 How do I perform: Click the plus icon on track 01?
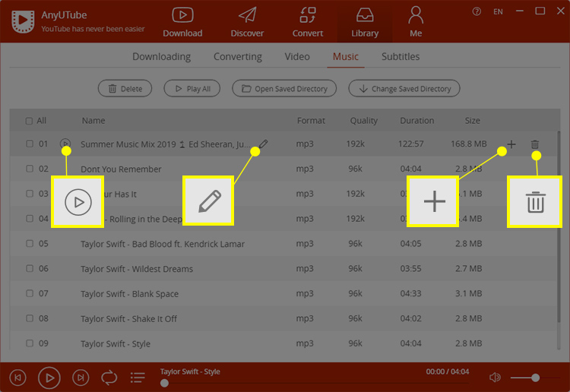[511, 144]
